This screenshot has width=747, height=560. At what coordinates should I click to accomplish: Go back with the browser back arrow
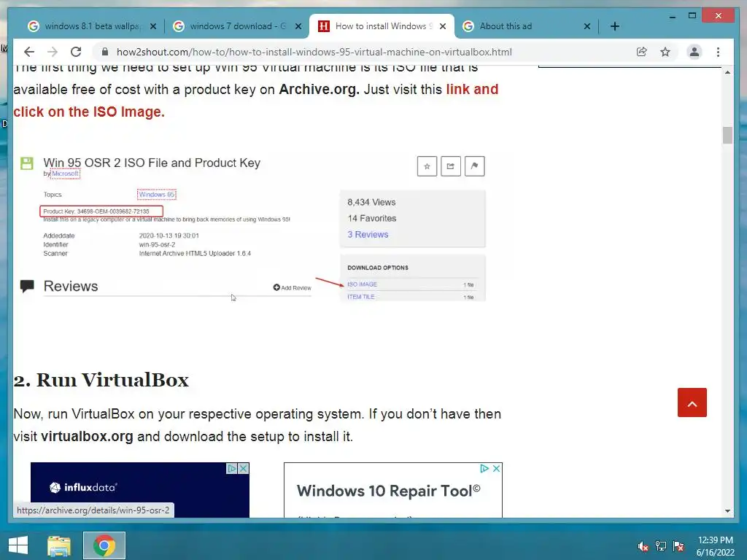pos(29,52)
